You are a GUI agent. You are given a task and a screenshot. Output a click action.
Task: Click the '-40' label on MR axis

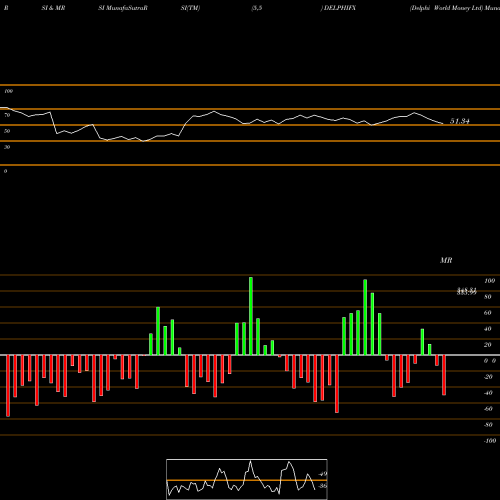[x=488, y=393]
